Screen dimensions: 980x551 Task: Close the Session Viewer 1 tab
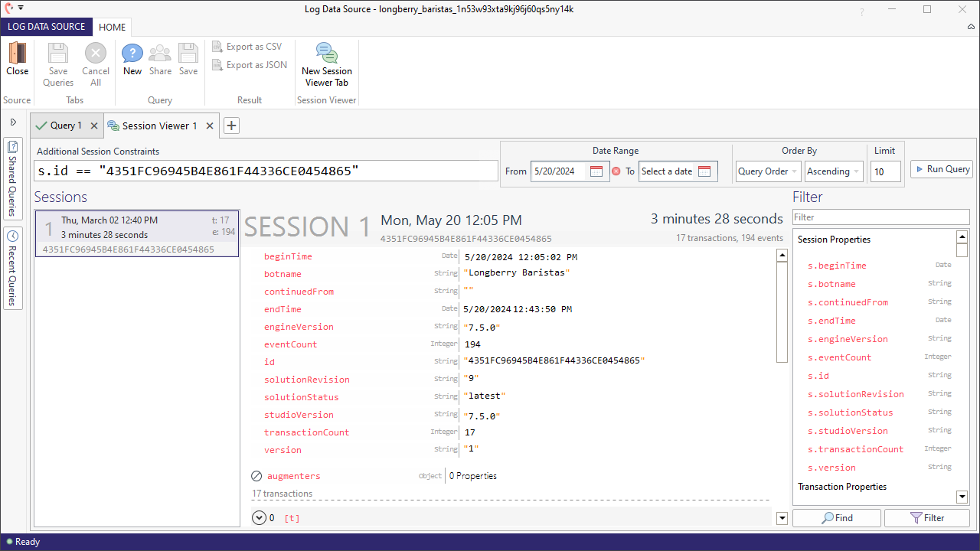[210, 126]
